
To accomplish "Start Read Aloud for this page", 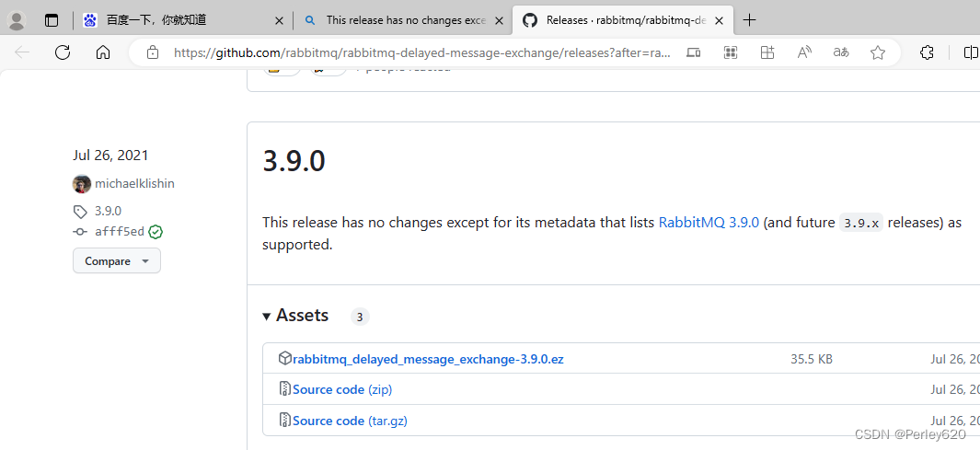I will (x=804, y=52).
